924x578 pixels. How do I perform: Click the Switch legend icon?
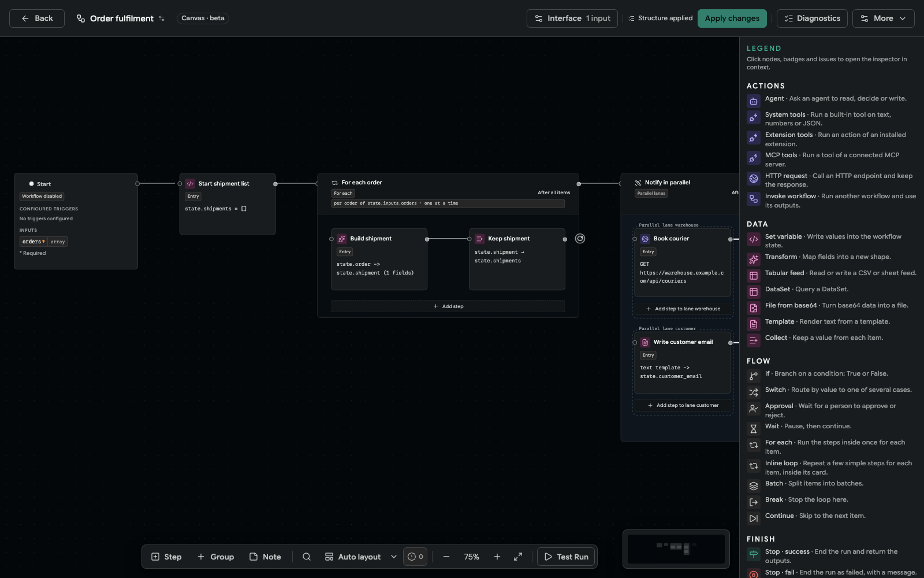tap(754, 392)
